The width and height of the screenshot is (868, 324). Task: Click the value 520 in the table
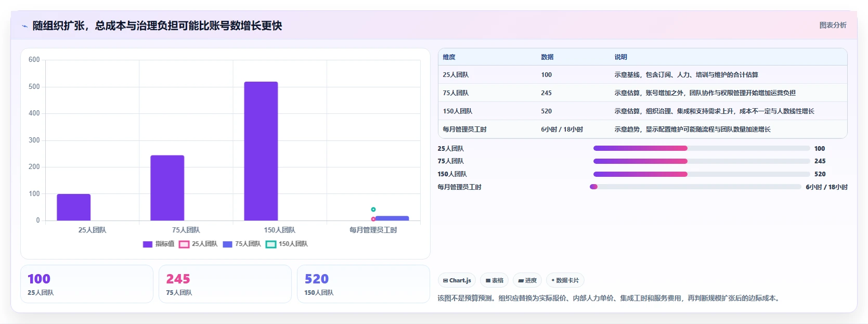pos(546,111)
